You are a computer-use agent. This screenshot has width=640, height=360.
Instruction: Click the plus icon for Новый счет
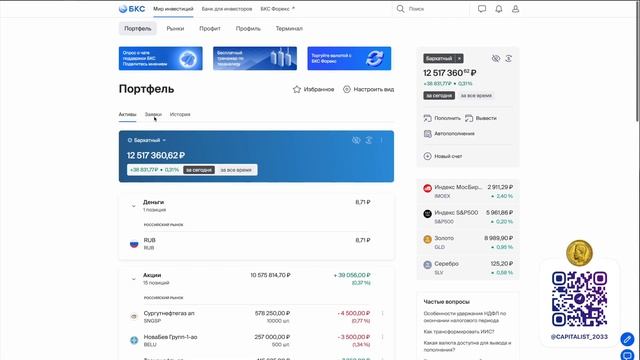(x=427, y=156)
